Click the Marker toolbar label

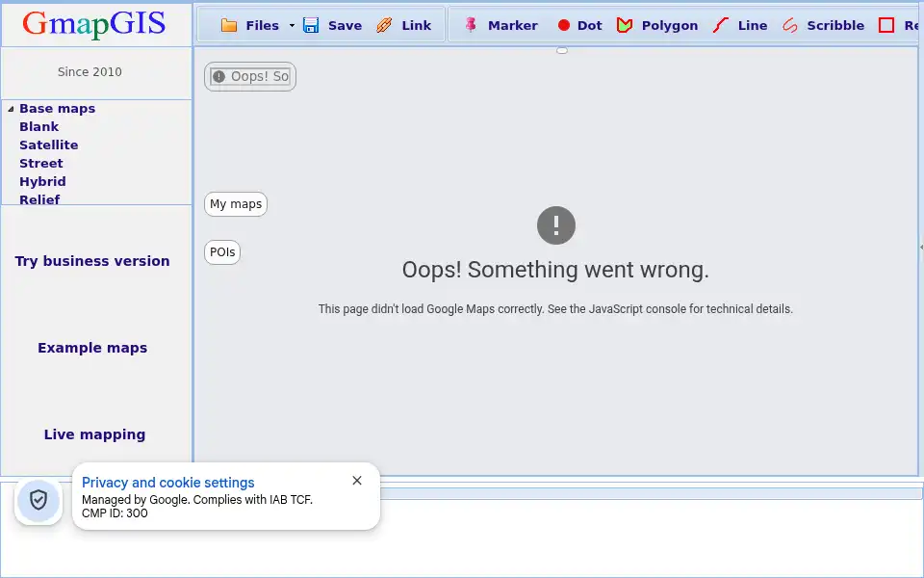click(513, 25)
